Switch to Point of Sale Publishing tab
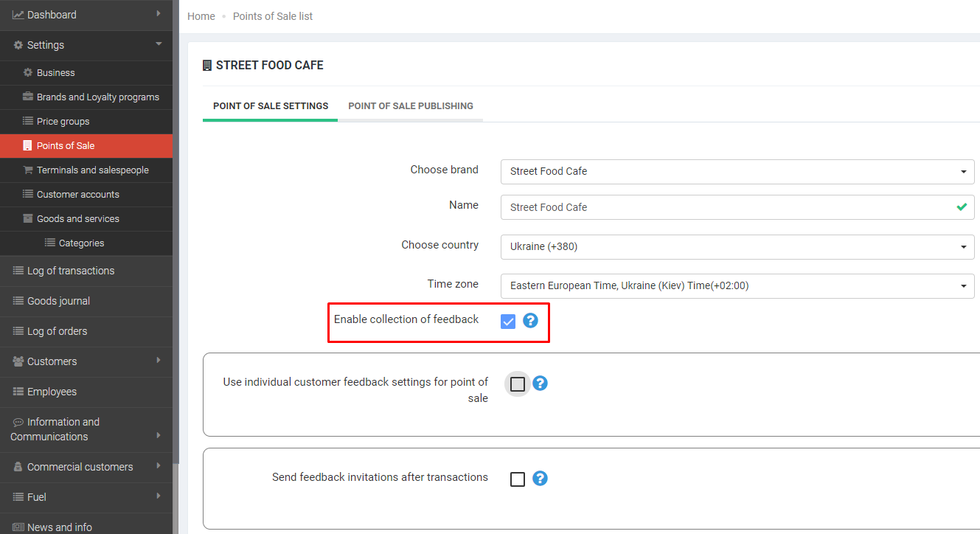This screenshot has width=980, height=534. coord(411,106)
